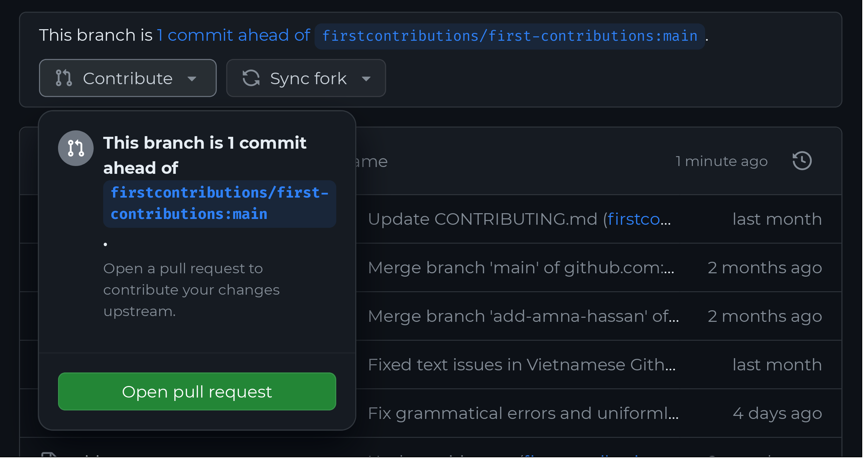Click the firstcontributions/first-contributions:main label in the top banner

509,36
